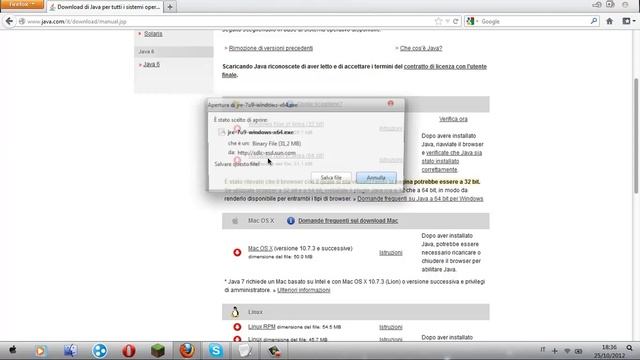Select the Download di Java tab
The height and width of the screenshot is (360, 640).
[105, 7]
